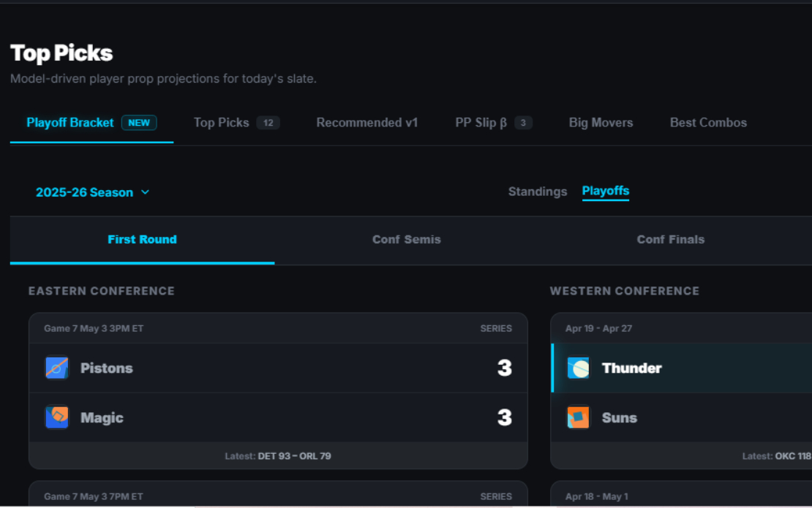The width and height of the screenshot is (812, 508).
Task: Click the 'Apr 19 - Apr 27' date text
Action: [x=598, y=328]
